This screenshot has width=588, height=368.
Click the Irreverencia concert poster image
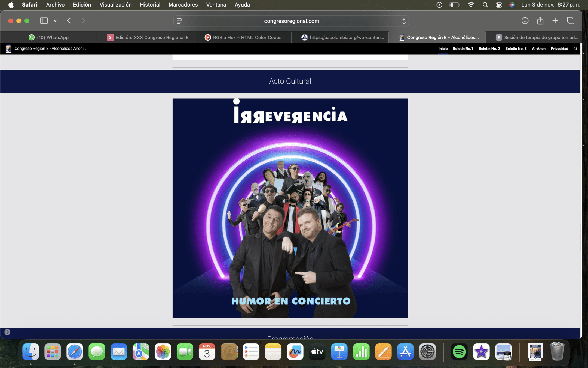pos(290,208)
